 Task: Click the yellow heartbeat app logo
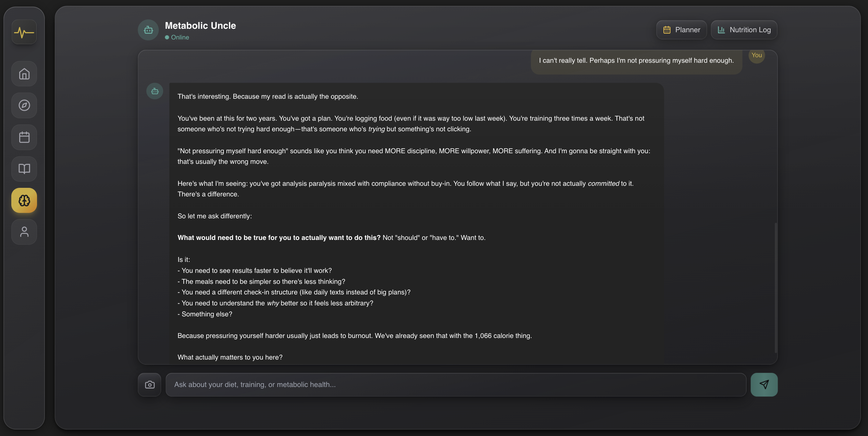(24, 32)
